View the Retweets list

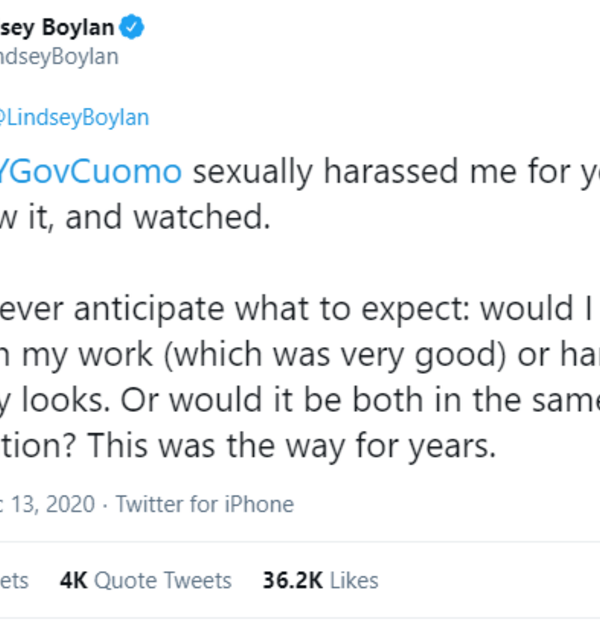(x=15, y=580)
